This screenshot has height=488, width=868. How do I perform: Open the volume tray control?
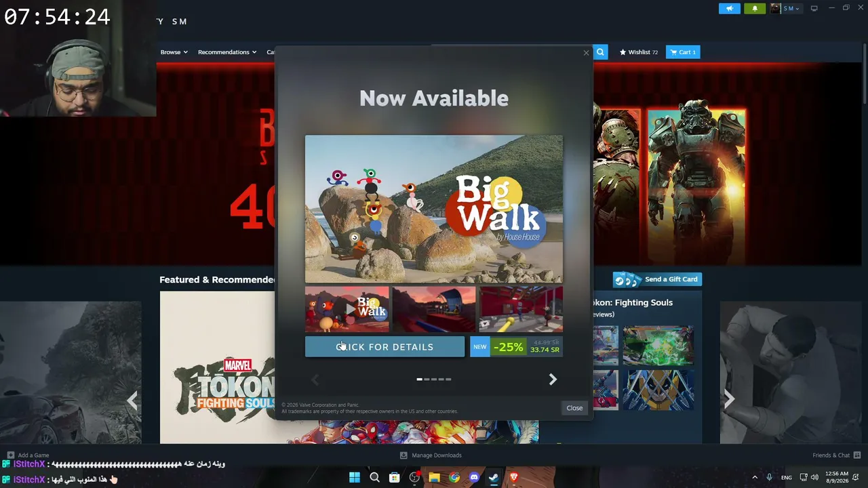coord(814,477)
